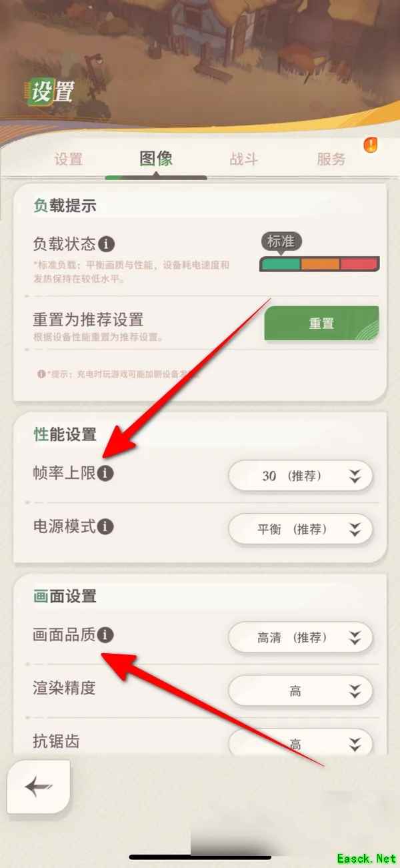Tap info icon next to 电源模式
This screenshot has width=400, height=868.
[x=105, y=526]
